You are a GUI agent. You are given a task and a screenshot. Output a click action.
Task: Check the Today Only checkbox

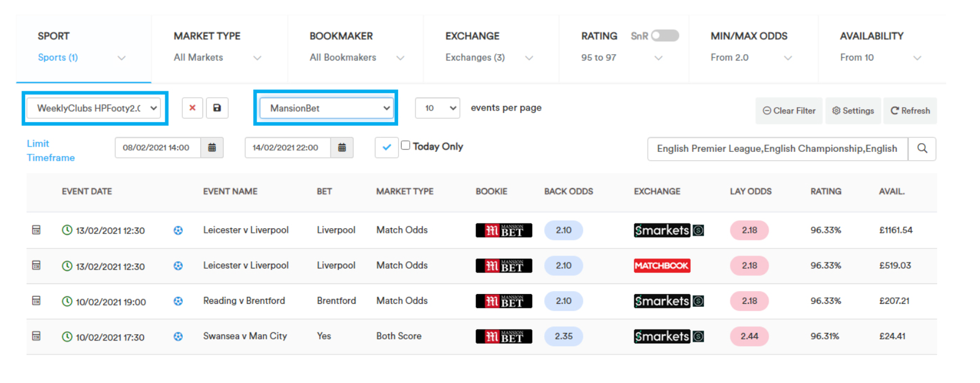[406, 146]
